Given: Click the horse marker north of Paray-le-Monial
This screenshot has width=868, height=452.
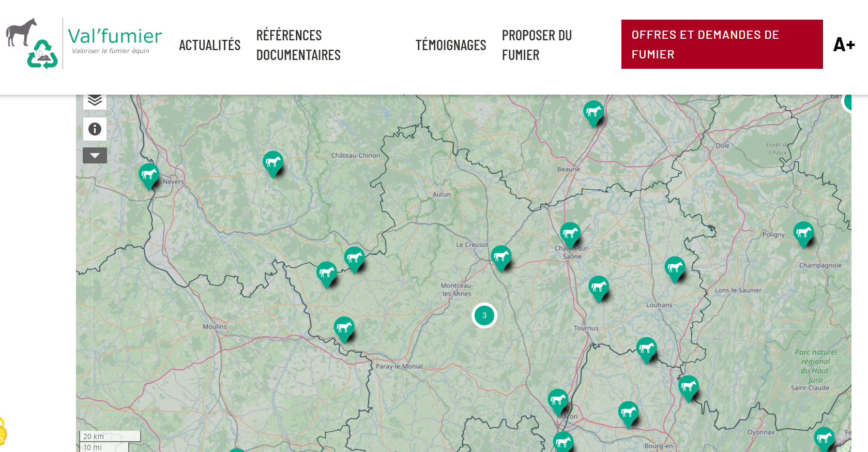Looking at the screenshot, I should click(344, 328).
